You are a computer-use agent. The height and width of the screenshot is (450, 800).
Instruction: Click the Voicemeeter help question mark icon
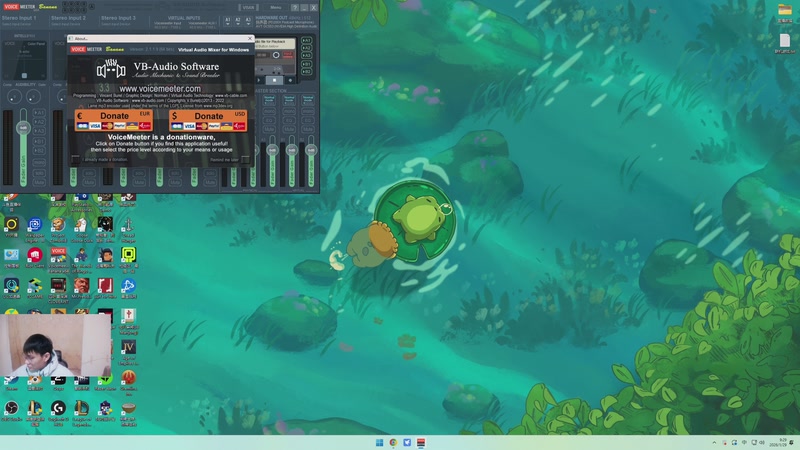(x=295, y=8)
